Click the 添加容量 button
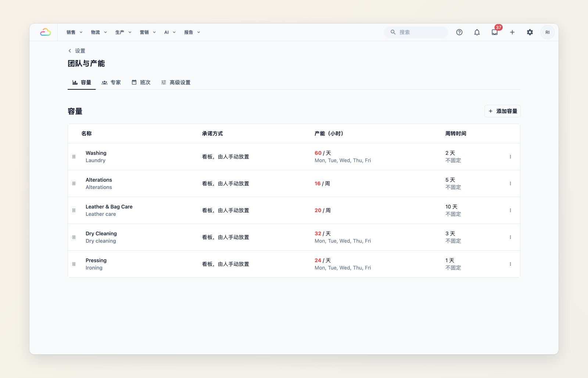Viewport: 588px width, 378px height. click(x=502, y=111)
